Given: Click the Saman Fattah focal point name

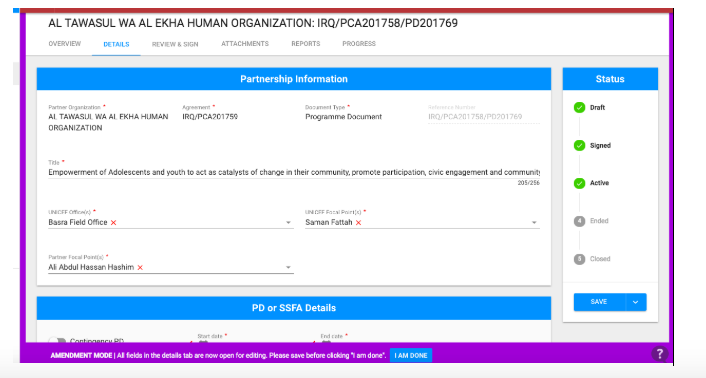Looking at the screenshot, I should coord(329,222).
